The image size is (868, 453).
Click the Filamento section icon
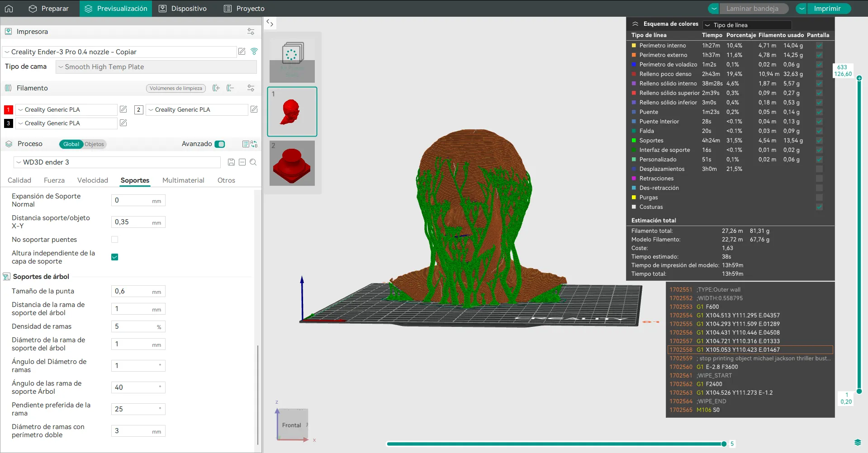pyautogui.click(x=8, y=88)
